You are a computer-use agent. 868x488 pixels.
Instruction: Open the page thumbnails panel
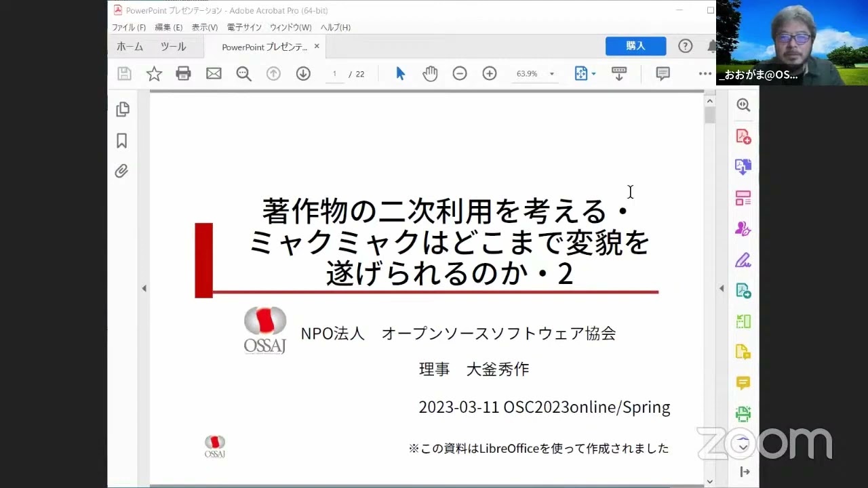coord(123,109)
